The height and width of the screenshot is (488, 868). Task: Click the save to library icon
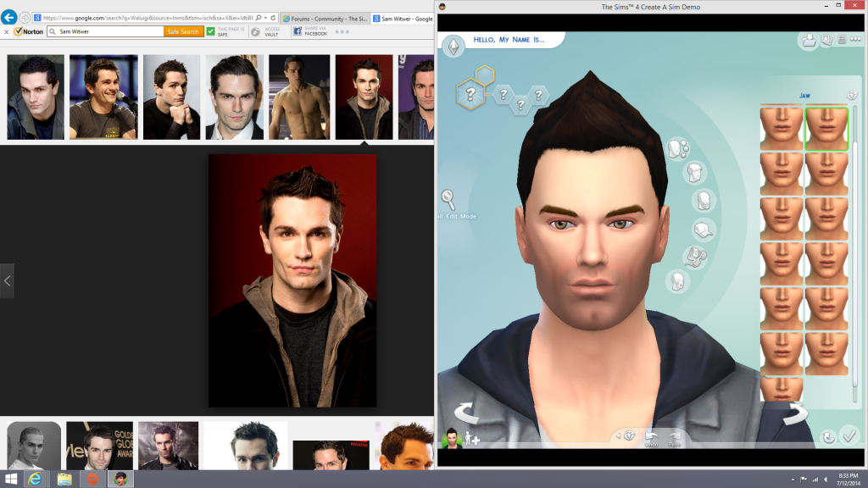click(x=809, y=41)
